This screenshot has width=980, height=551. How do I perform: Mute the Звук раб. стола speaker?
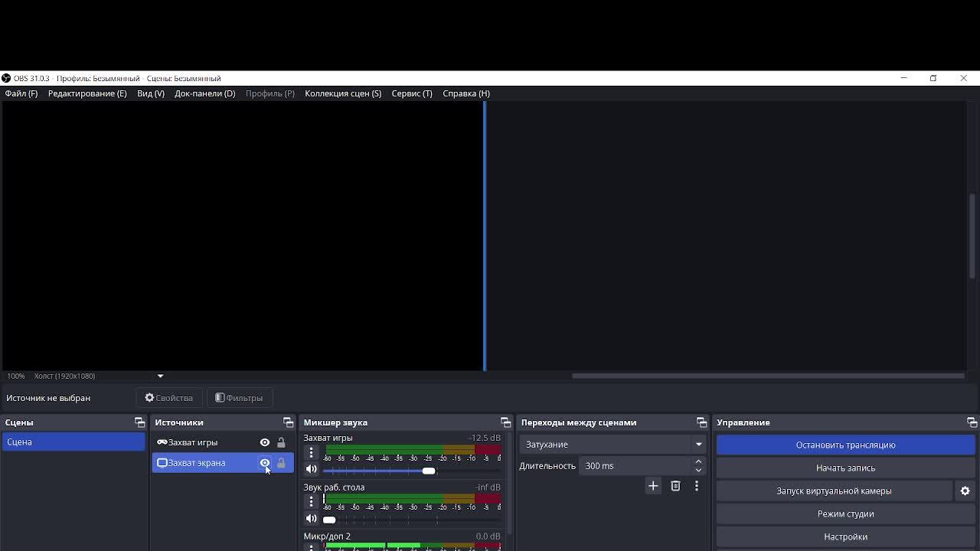point(311,519)
